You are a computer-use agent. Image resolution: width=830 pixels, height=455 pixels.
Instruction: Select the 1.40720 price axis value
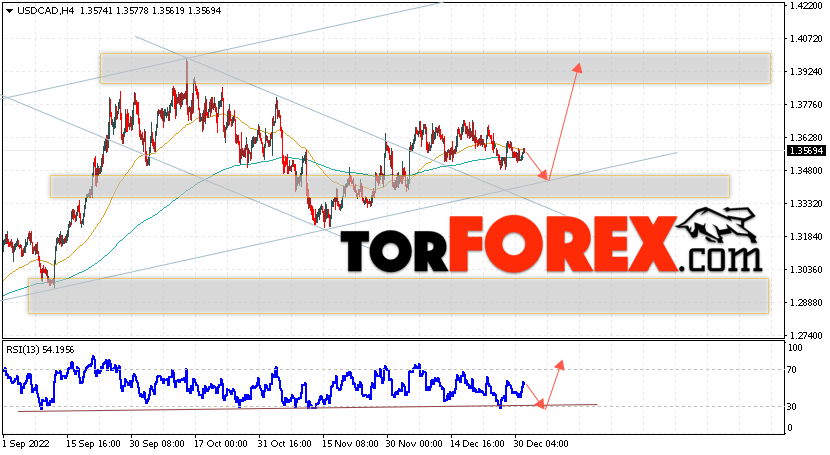point(806,39)
